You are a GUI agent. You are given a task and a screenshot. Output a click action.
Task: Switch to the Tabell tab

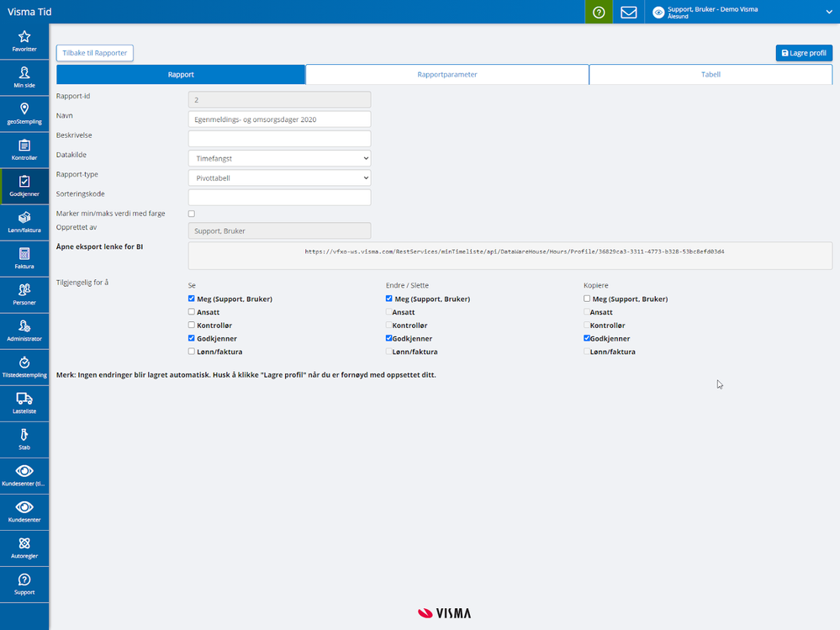[711, 75]
